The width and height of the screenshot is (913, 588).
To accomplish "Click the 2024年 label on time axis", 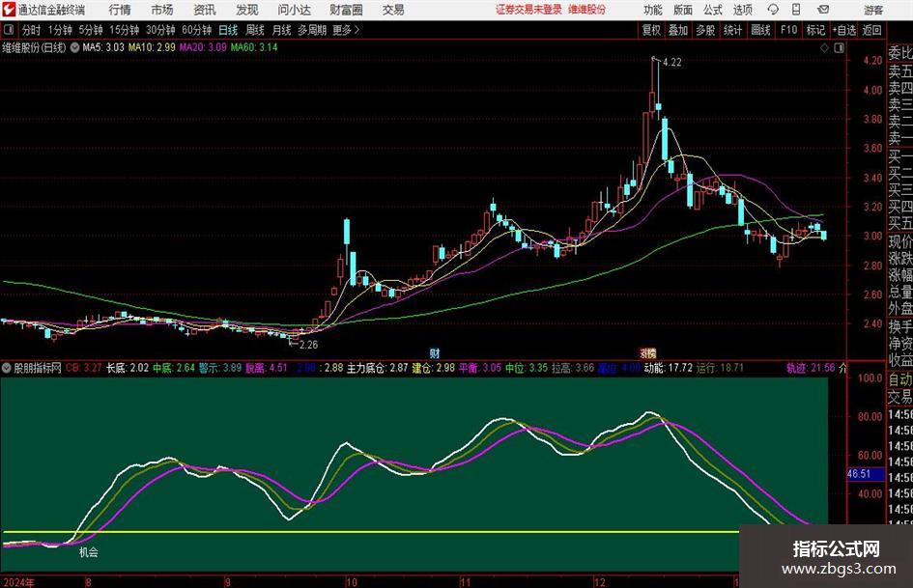I will (18, 582).
